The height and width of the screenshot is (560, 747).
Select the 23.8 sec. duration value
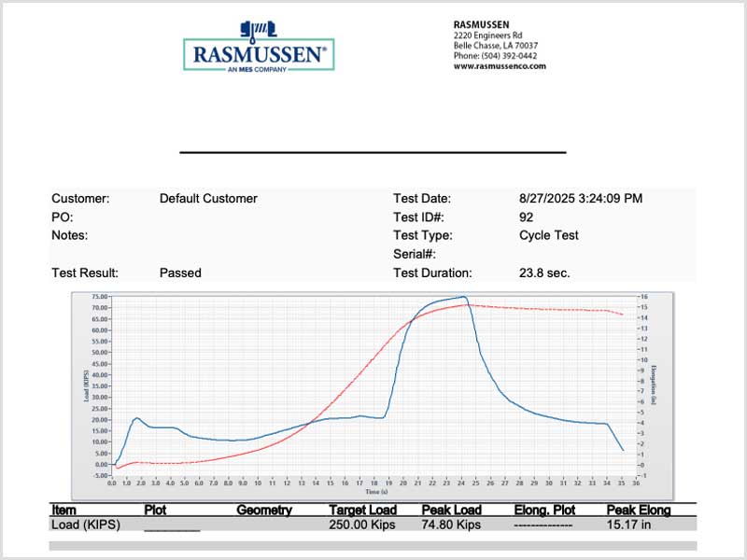tap(544, 273)
